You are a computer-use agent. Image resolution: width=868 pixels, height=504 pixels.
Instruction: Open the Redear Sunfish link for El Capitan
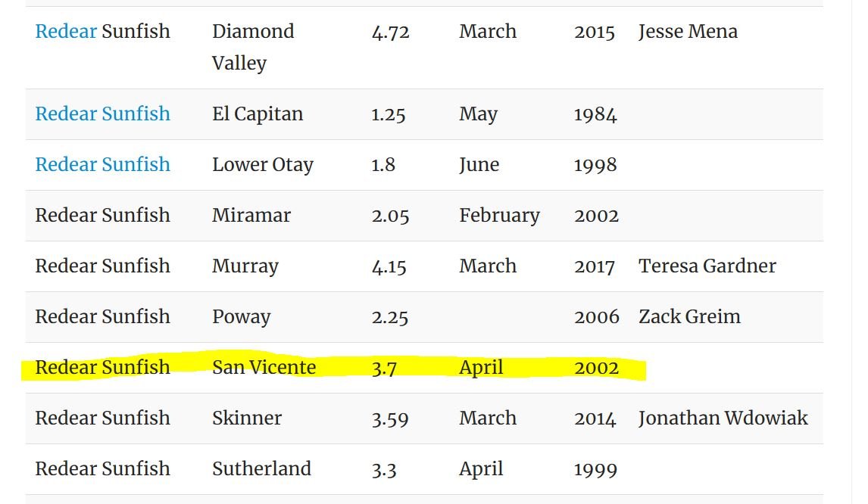102,114
